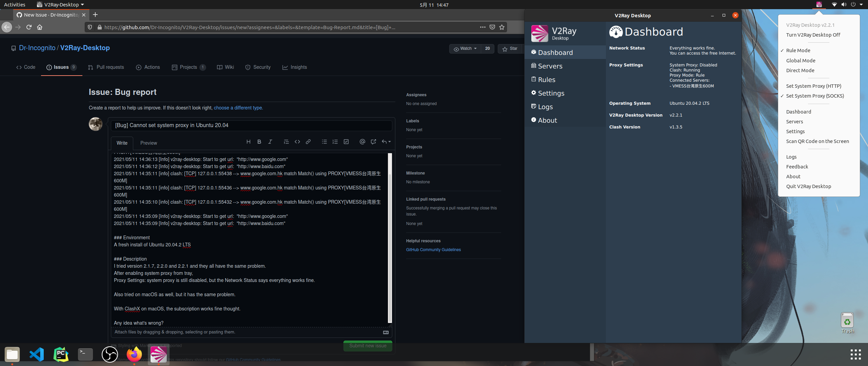Viewport: 868px width, 366px height.
Task: Add an unordered list in the editor
Action: 324,142
